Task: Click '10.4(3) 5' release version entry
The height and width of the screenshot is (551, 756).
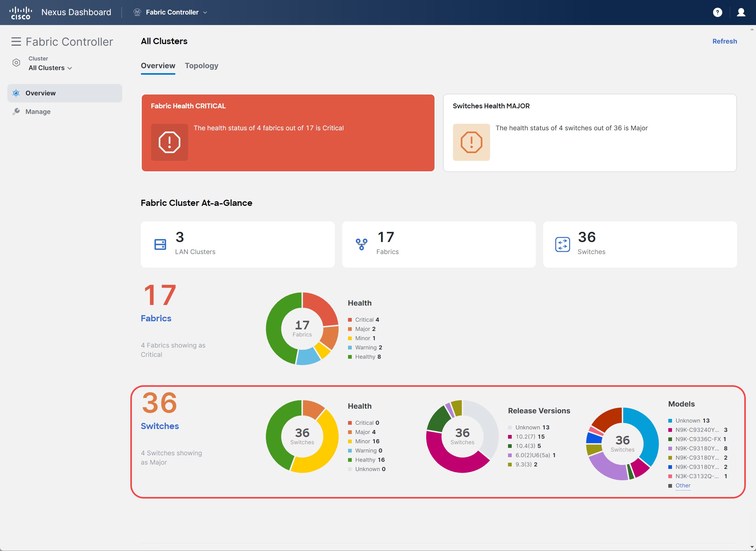Action: pyautogui.click(x=524, y=446)
